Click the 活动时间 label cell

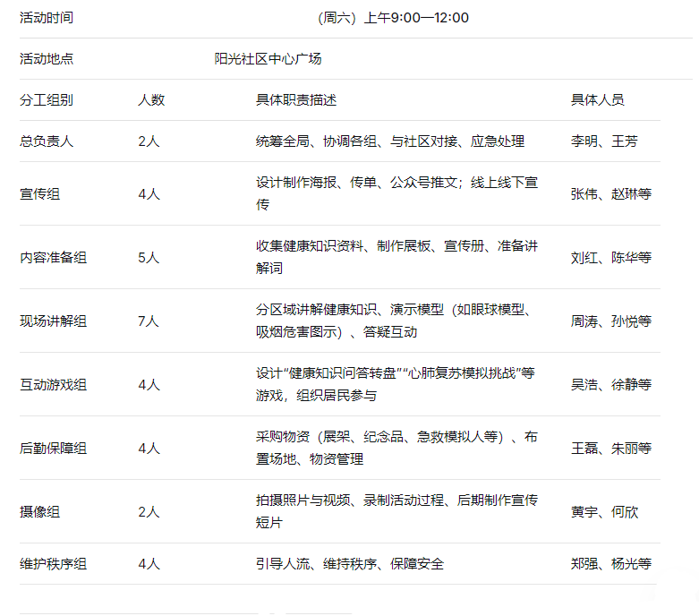pos(47,18)
